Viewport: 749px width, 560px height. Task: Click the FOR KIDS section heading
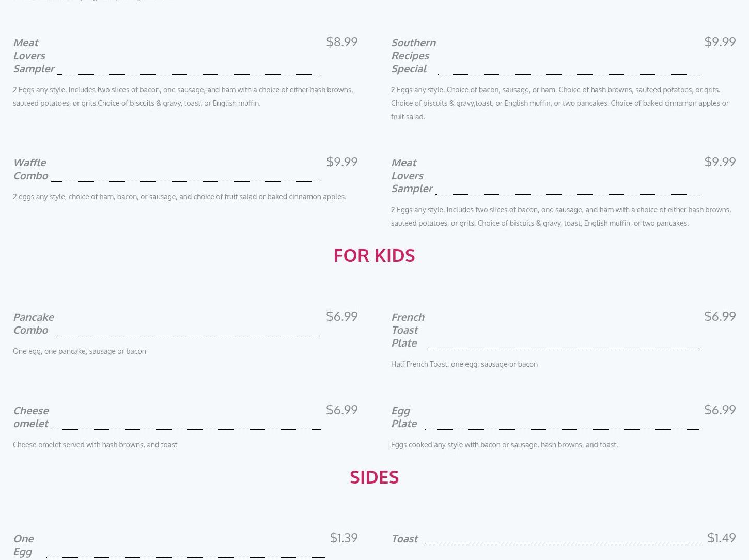tap(374, 255)
